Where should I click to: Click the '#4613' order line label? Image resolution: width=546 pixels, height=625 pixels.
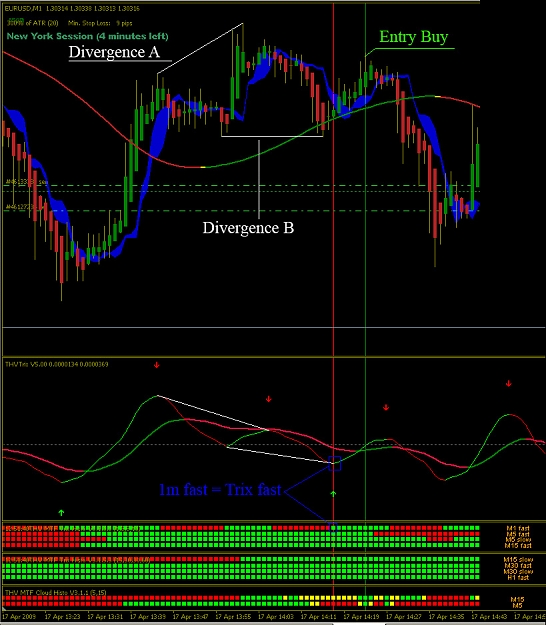click(x=26, y=182)
